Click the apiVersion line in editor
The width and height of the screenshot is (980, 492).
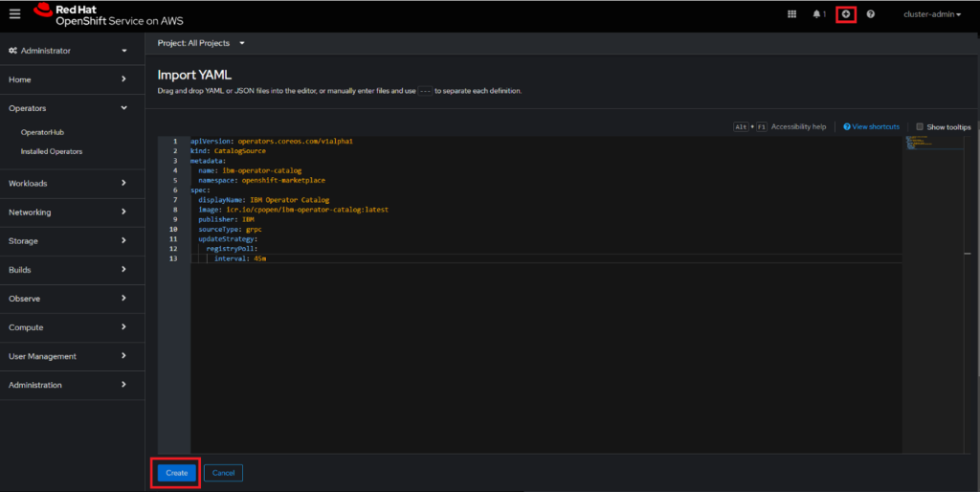point(272,142)
